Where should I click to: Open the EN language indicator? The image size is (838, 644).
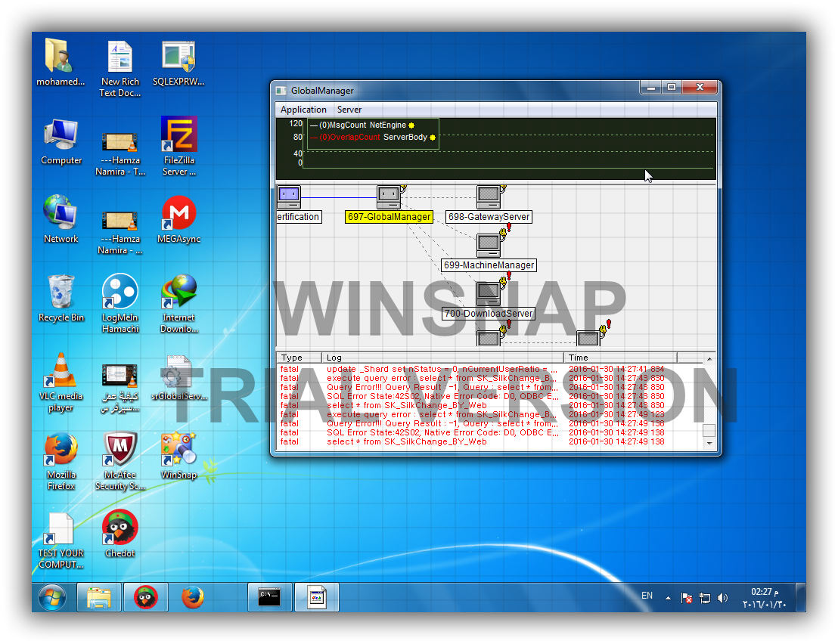click(647, 596)
